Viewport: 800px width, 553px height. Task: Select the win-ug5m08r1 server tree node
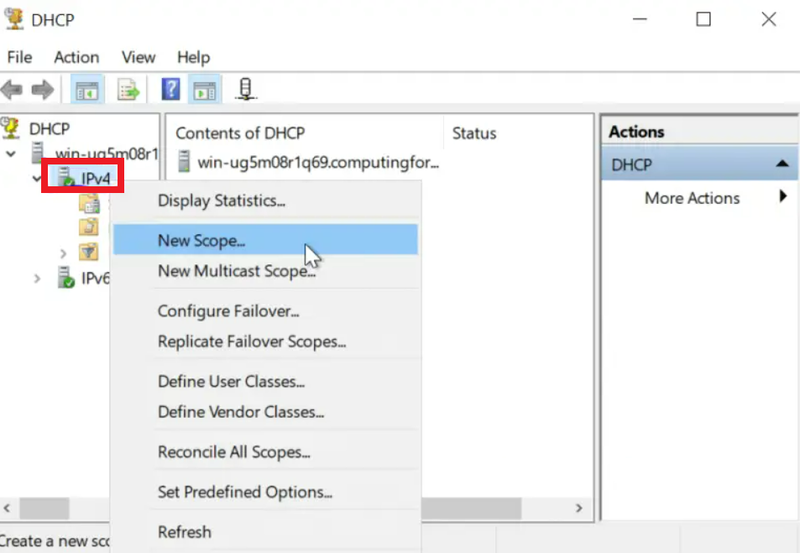[x=106, y=153]
